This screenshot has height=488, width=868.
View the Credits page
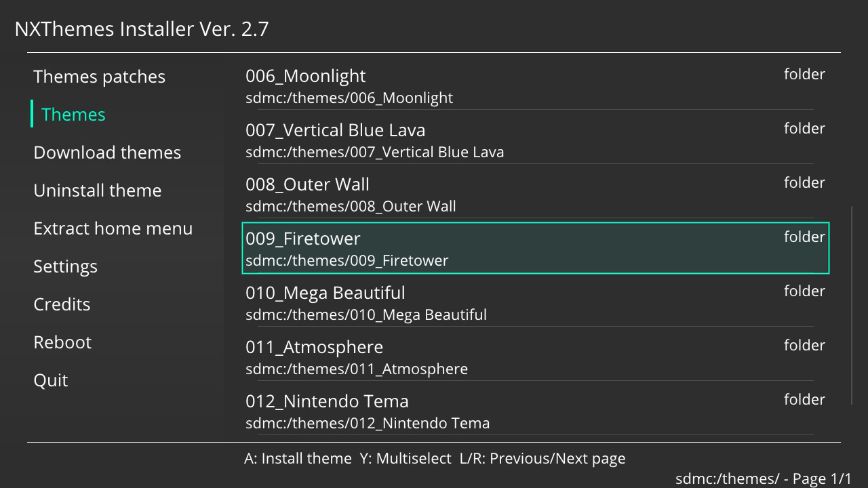click(x=62, y=304)
